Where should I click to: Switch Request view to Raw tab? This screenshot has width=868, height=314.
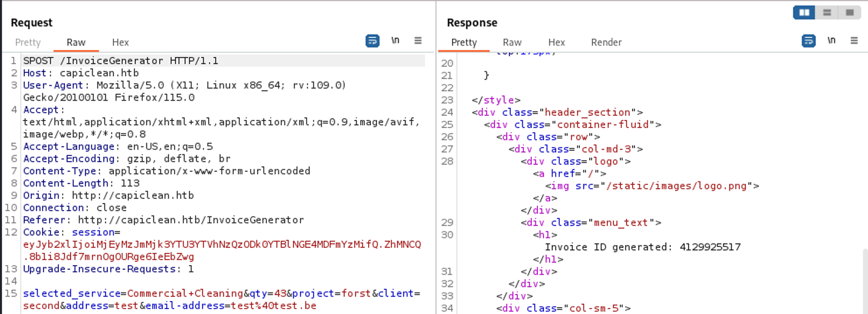[76, 43]
